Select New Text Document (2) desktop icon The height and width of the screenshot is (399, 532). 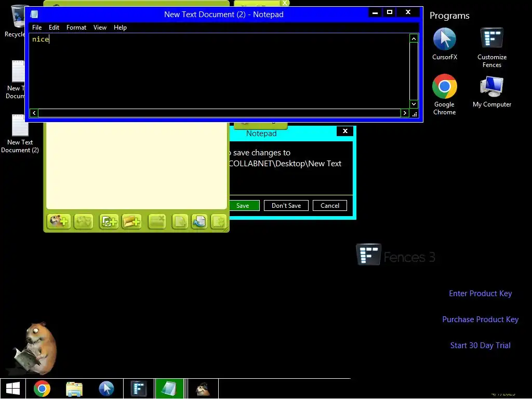click(20, 134)
